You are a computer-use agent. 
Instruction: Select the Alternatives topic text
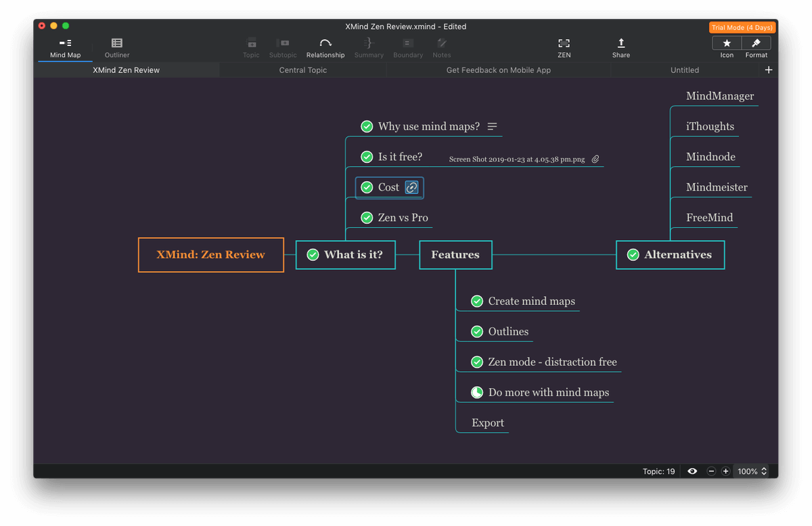pyautogui.click(x=678, y=255)
